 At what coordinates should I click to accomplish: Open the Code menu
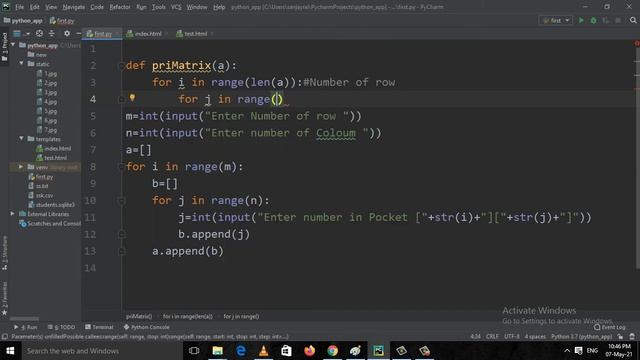tap(97, 7)
